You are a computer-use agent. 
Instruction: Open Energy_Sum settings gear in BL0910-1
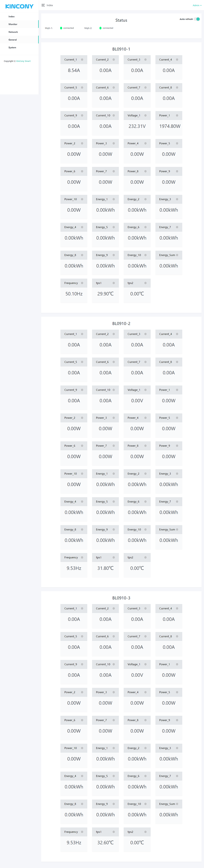[x=177, y=255]
